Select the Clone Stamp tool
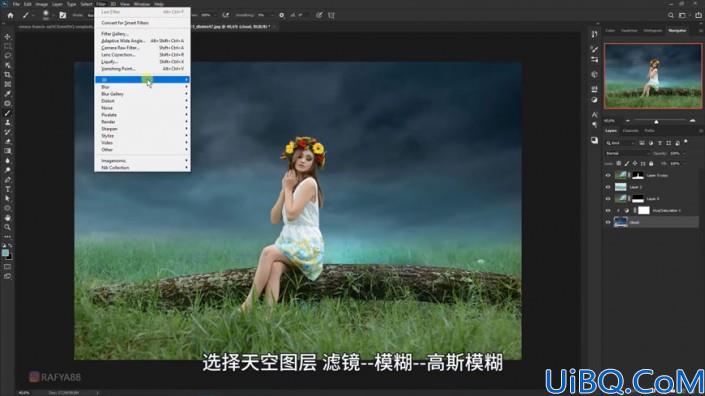Screen dimensions: 705x396 click(8, 122)
